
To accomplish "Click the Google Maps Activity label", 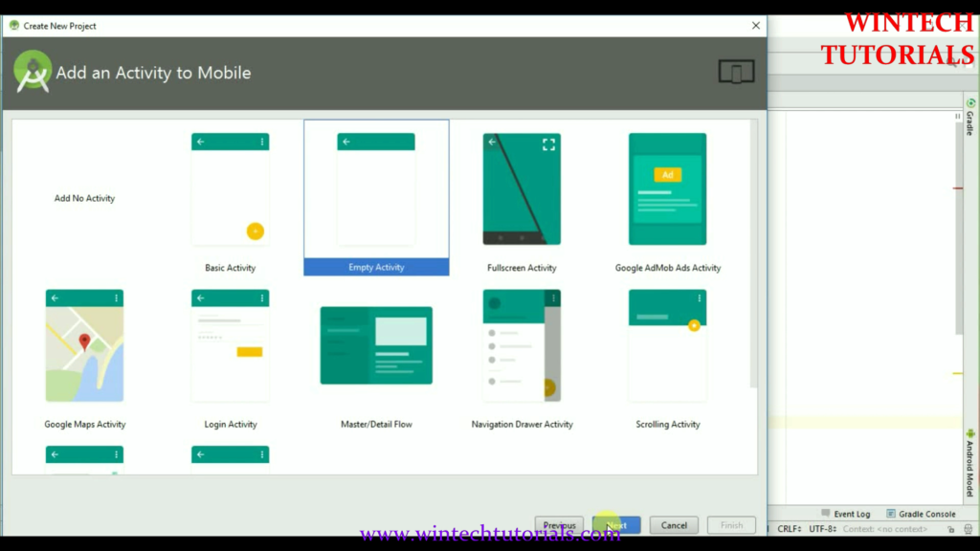I will click(x=85, y=424).
